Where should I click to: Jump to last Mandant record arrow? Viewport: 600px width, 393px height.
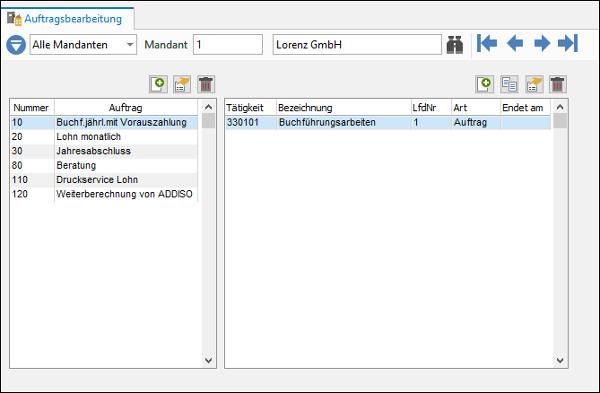pos(568,43)
